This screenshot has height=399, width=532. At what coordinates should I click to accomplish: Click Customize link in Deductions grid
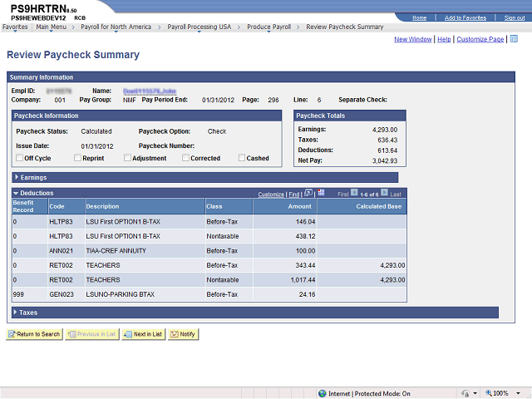tap(271, 194)
